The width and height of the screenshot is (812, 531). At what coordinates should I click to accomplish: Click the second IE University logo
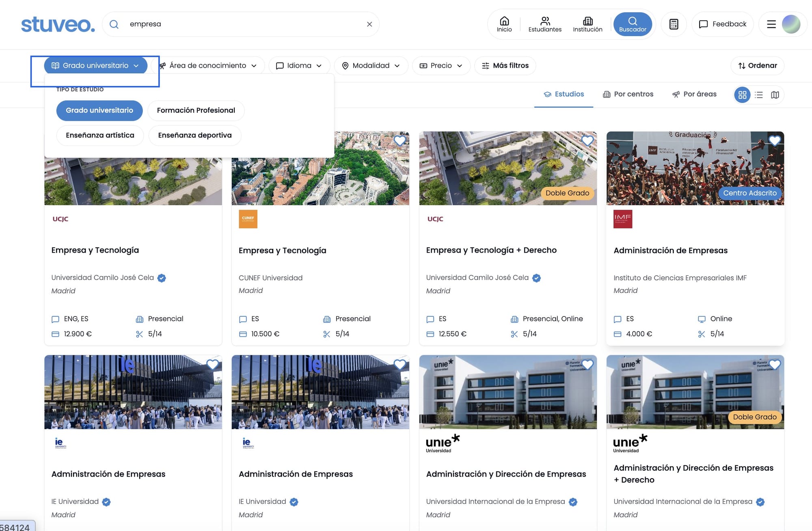tap(248, 443)
